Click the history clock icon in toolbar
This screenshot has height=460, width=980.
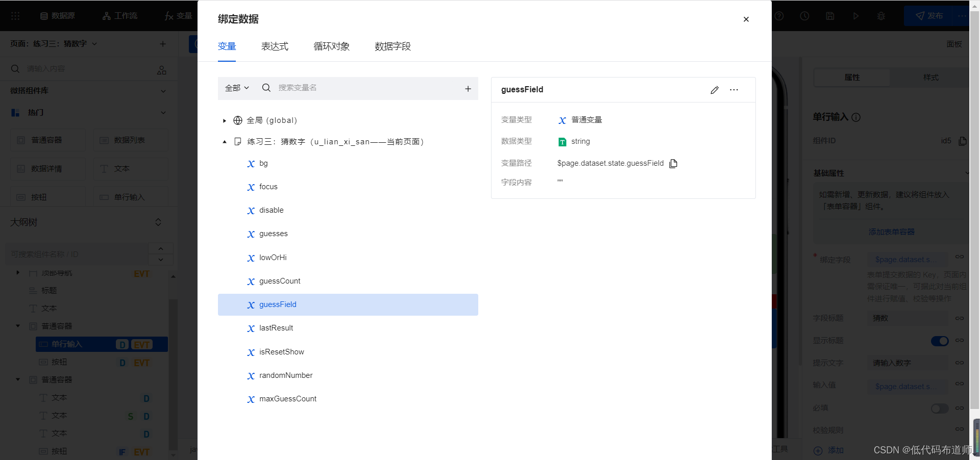point(804,16)
